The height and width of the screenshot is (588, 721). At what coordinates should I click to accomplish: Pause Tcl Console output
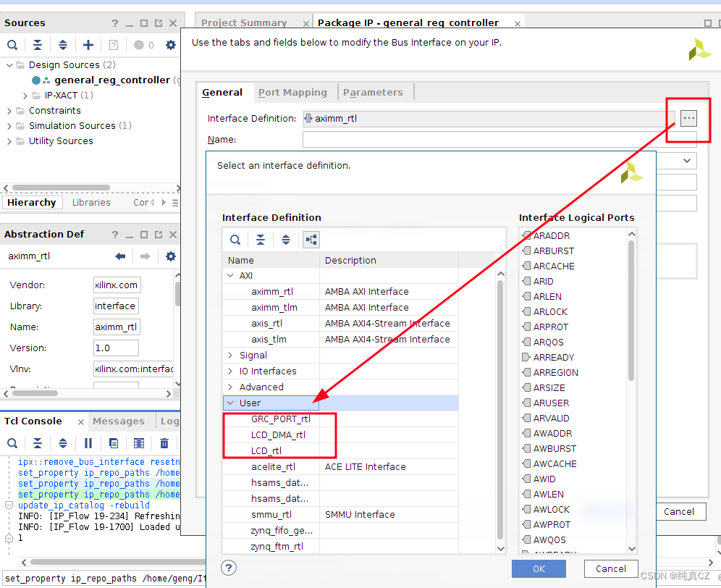[88, 443]
